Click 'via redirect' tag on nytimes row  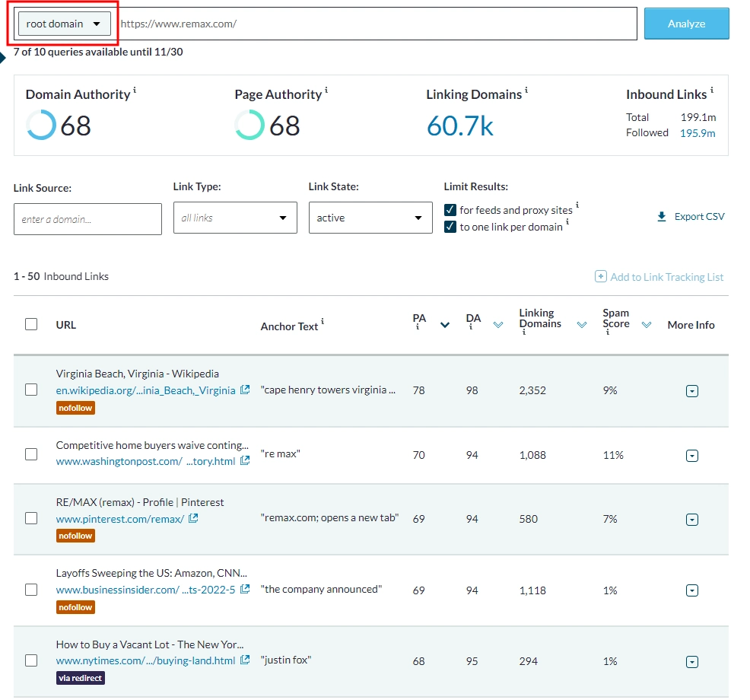click(x=81, y=678)
